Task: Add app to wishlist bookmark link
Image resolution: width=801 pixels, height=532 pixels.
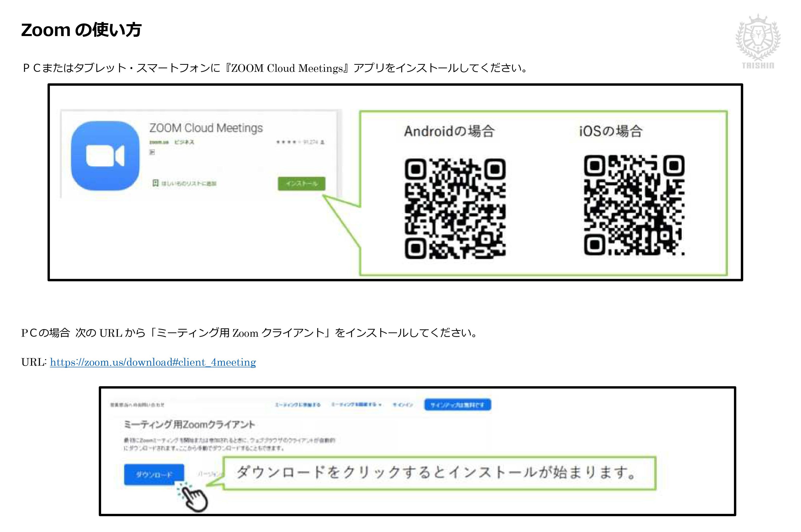Action: click(x=184, y=183)
